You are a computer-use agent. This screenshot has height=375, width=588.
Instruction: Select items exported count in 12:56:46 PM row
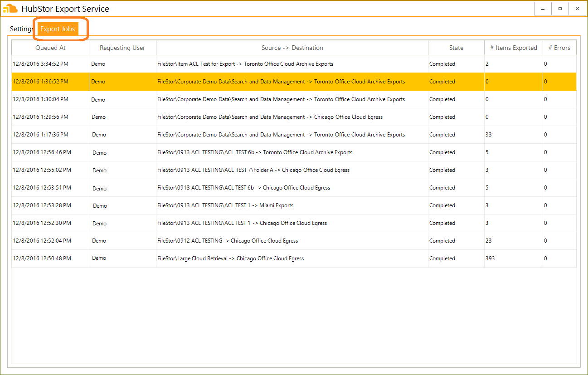tap(487, 152)
